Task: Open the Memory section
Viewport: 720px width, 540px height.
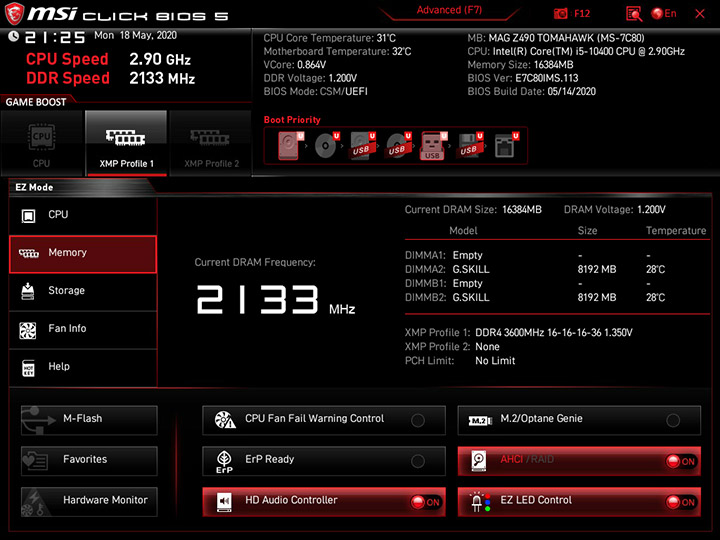Action: point(83,254)
